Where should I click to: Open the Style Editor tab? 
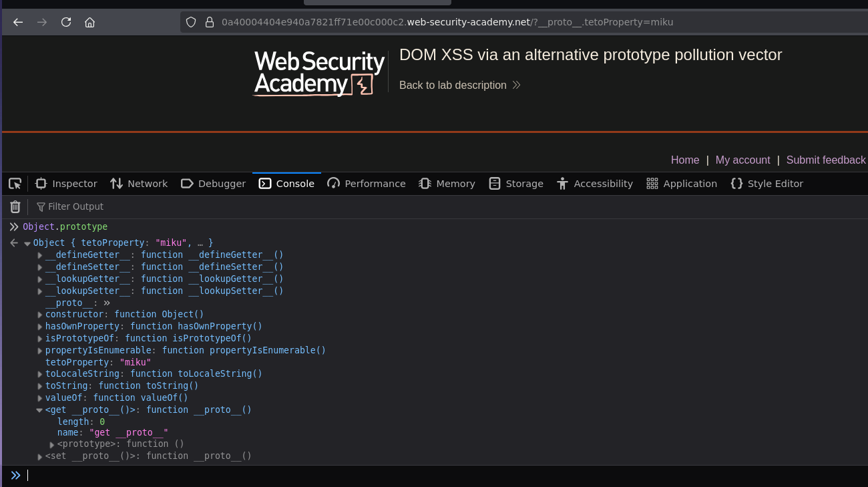pos(767,184)
